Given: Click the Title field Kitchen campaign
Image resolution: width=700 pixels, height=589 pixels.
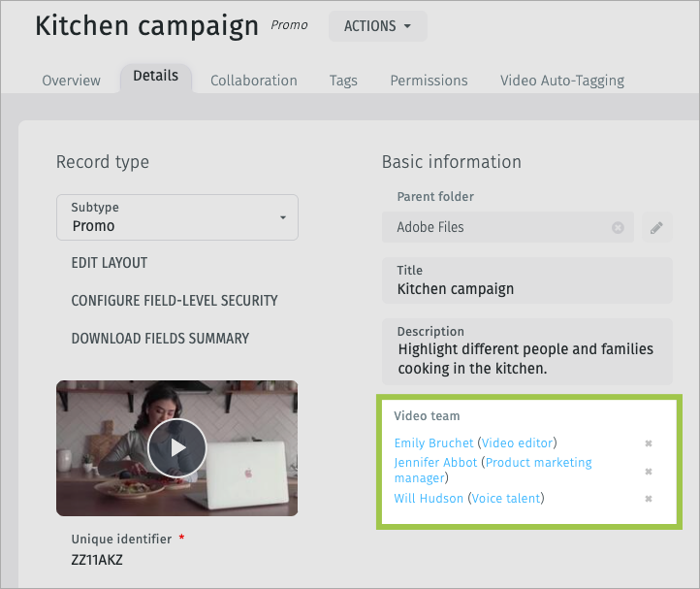Looking at the screenshot, I should pos(527,280).
